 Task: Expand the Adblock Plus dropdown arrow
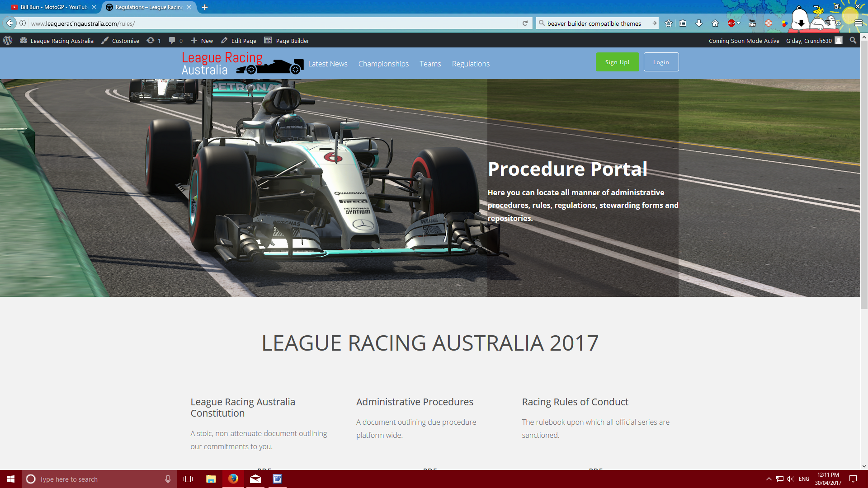click(739, 23)
